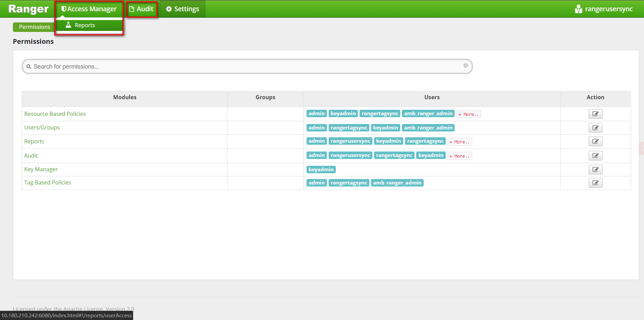Image resolution: width=644 pixels, height=320 pixels.
Task: Open the Resource Based Policies module link
Action: pos(55,114)
